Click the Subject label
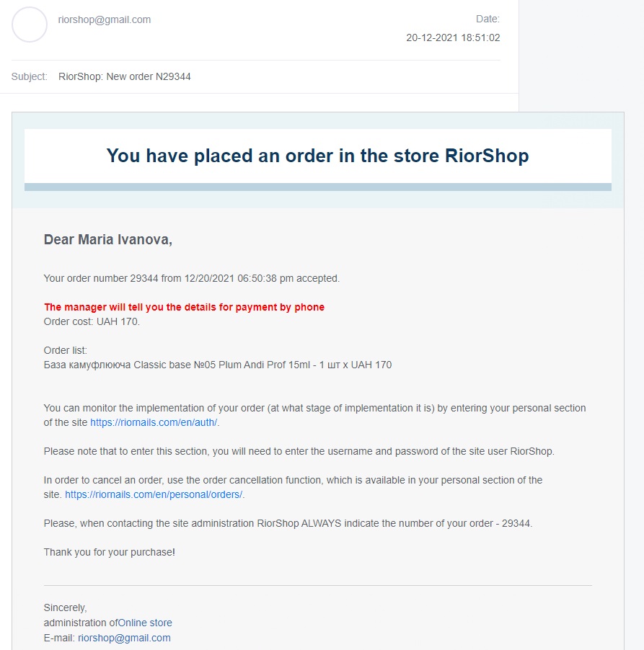Screen dimensions: 644x650 (30, 76)
